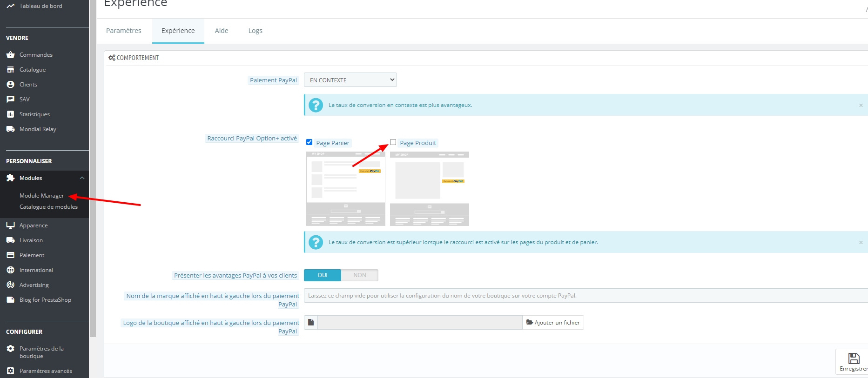Open the Statistiques page
Viewport: 868px width, 378px height.
click(x=35, y=114)
